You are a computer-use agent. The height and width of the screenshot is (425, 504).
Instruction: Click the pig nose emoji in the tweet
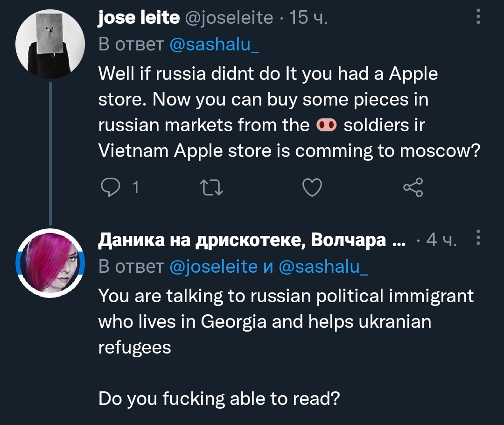coord(326,125)
